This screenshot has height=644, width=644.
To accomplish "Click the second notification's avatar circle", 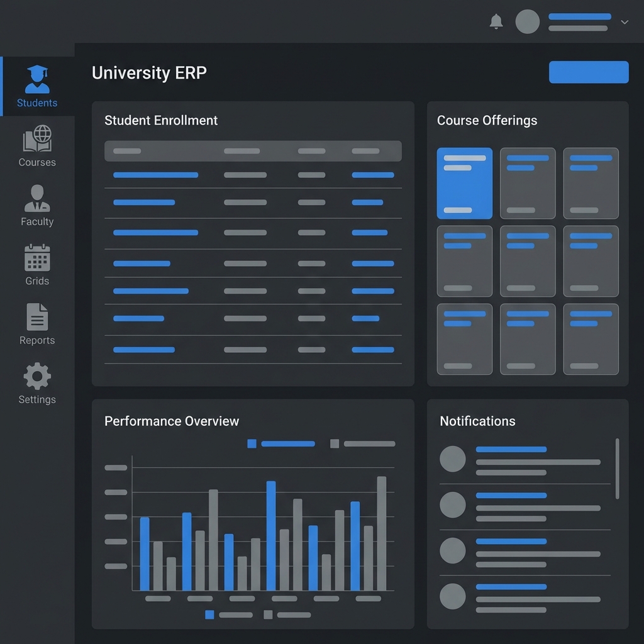I will pyautogui.click(x=453, y=505).
